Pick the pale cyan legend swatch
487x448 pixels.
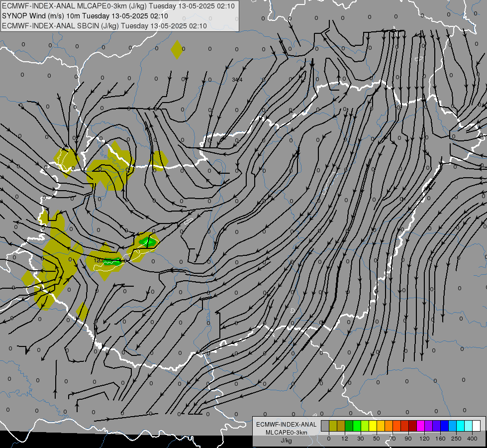tap(469, 426)
